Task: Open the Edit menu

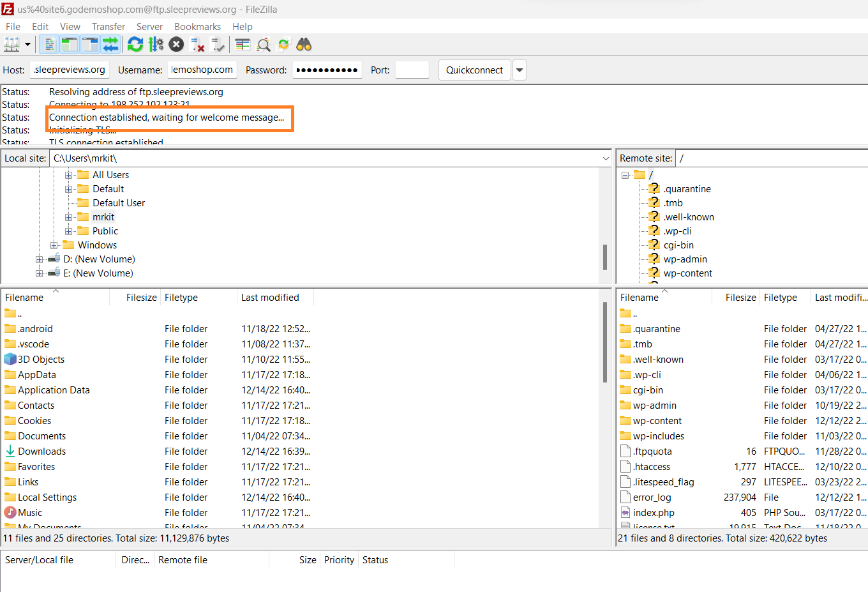Action: click(x=40, y=27)
